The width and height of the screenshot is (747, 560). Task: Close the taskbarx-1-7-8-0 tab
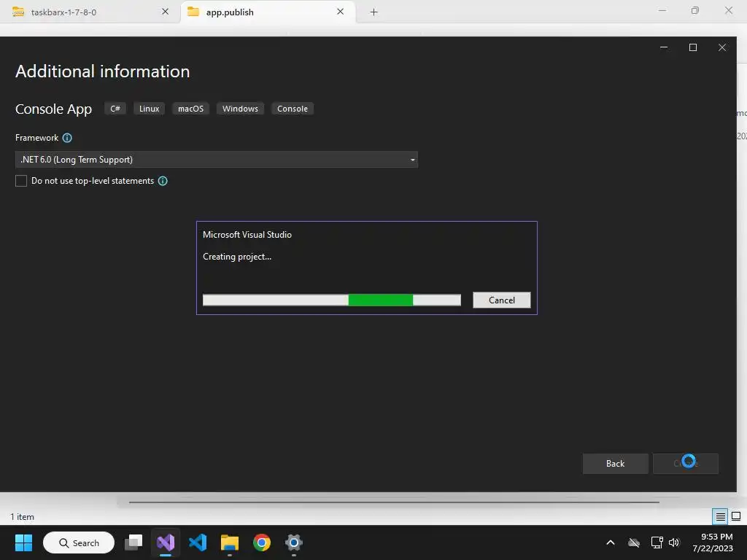(166, 12)
